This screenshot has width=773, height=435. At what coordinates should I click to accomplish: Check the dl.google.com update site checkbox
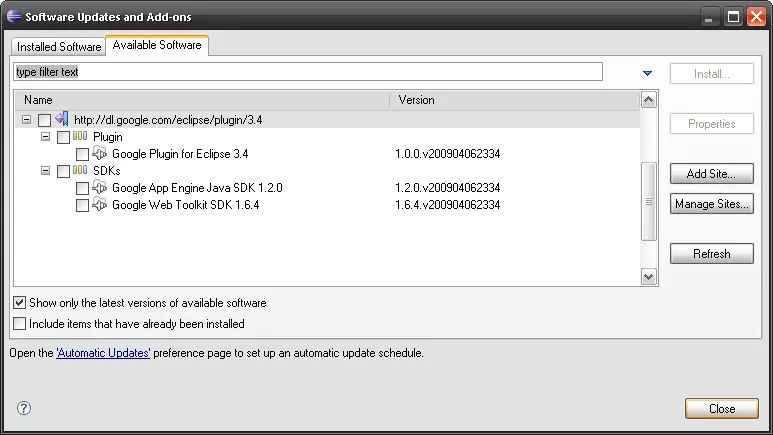[44, 120]
